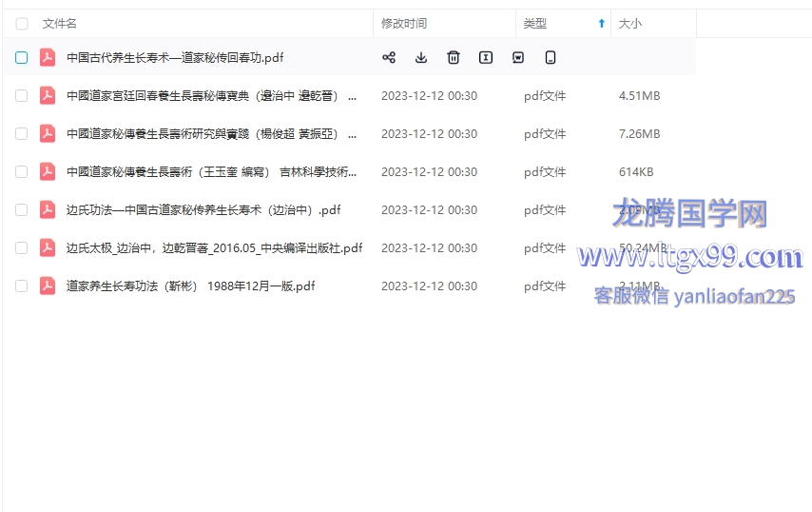
Task: Open 边氏太极_边治中，边乾晋著 pdf
Action: [214, 247]
